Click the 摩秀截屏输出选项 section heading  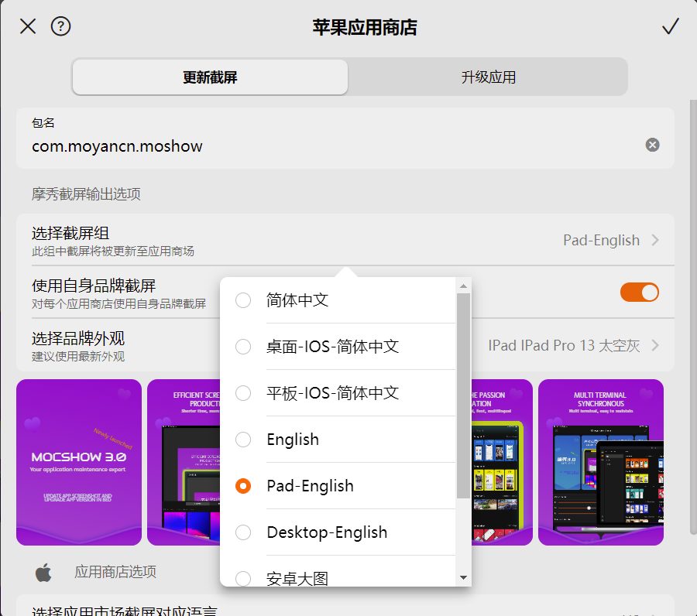(x=86, y=194)
